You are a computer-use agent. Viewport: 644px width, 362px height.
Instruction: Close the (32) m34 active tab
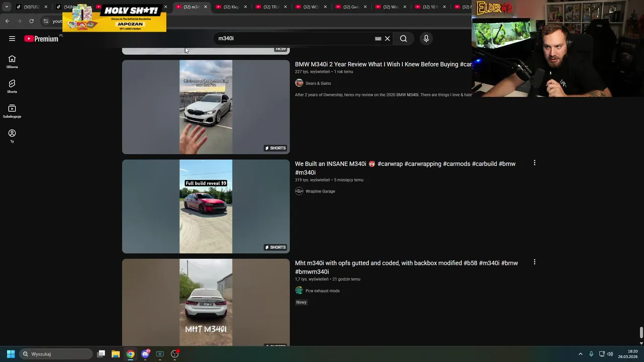click(205, 7)
